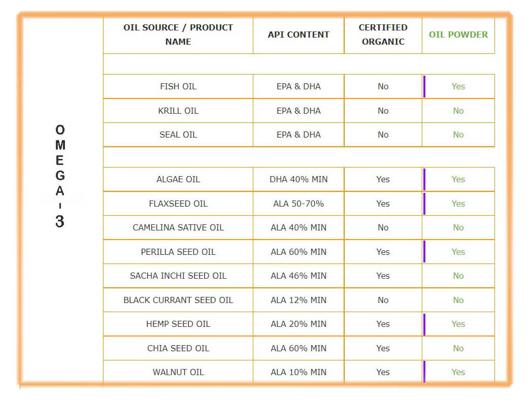Open the ALGAE OIL product entry
This screenshot has width=532, height=402.
coord(178,179)
